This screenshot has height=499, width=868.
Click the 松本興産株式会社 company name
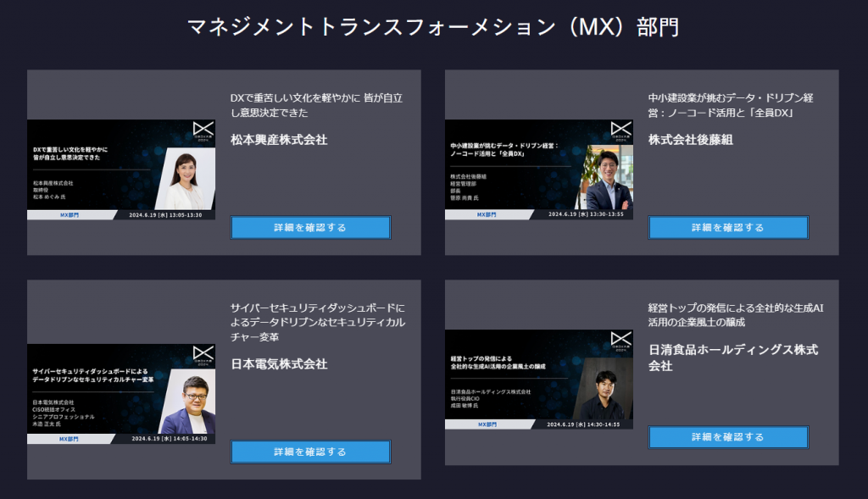click(x=279, y=140)
